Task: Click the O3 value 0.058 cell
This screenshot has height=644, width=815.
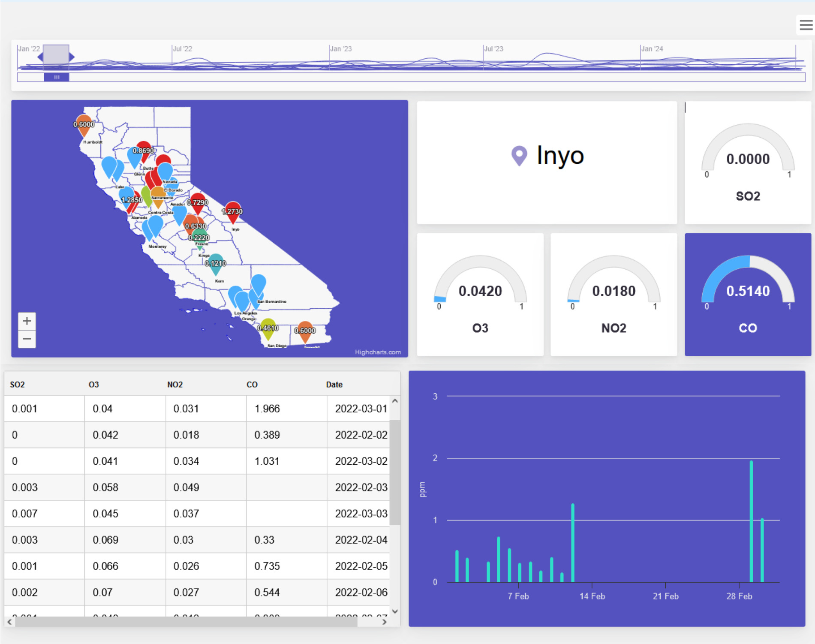Action: click(125, 487)
